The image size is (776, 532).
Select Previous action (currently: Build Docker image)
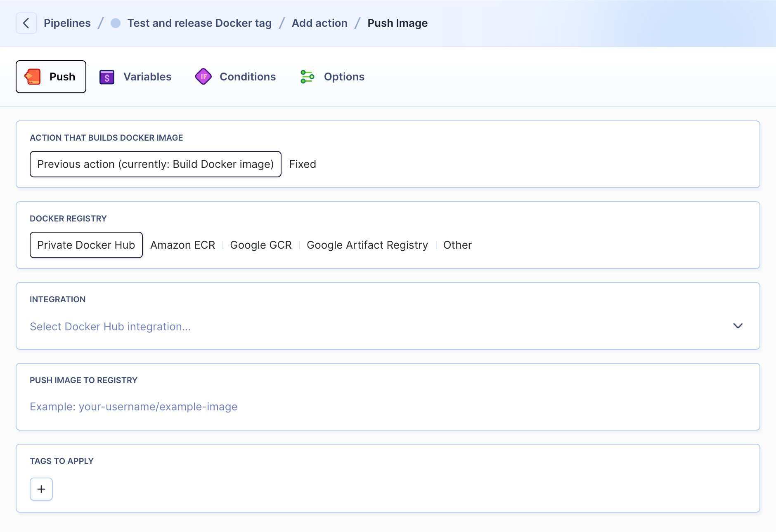pos(156,164)
